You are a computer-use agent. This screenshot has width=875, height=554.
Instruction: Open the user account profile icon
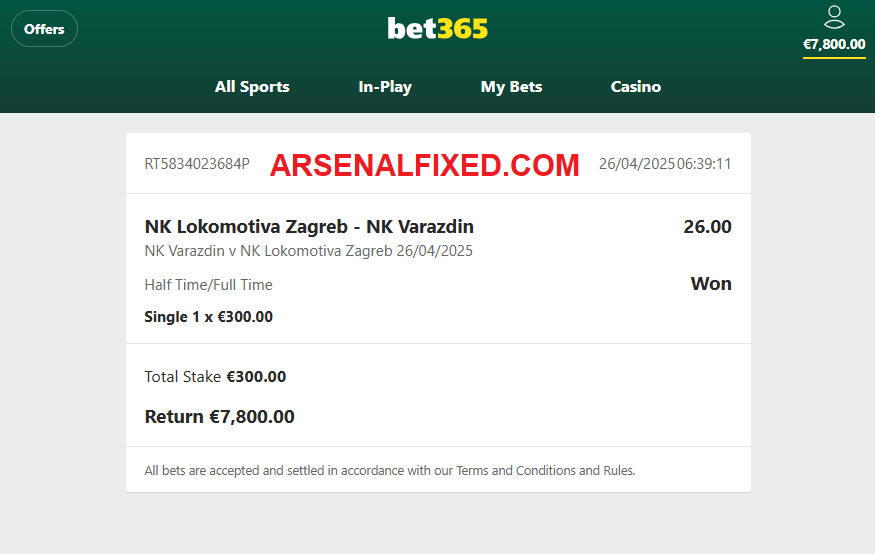(x=834, y=17)
